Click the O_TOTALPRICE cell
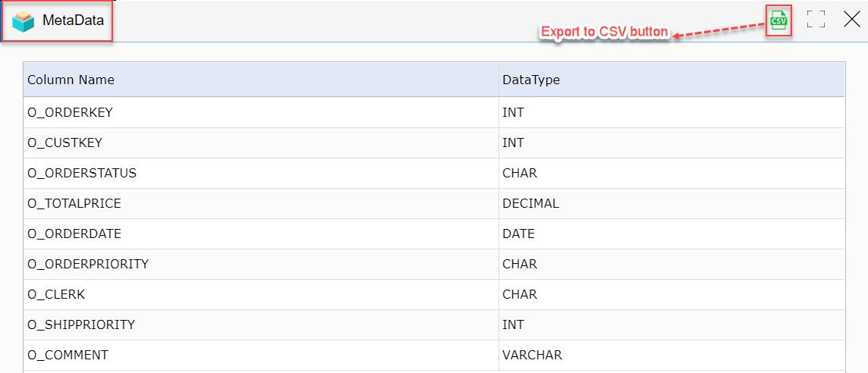868x373 pixels. [261, 204]
